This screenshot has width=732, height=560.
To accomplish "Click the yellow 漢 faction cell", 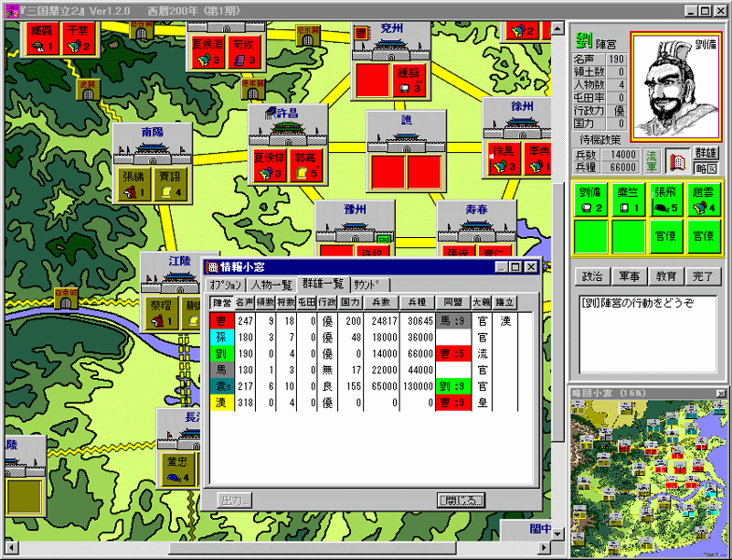I will 222,403.
